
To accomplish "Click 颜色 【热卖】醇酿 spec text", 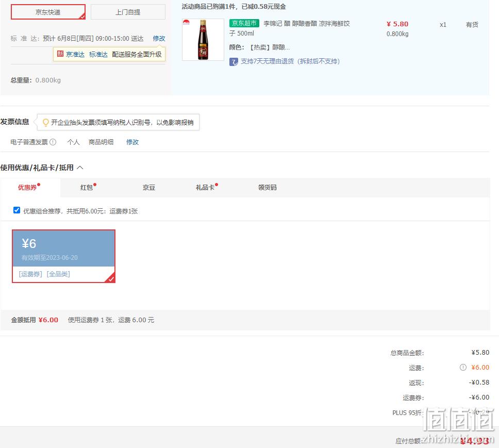I will [259, 47].
